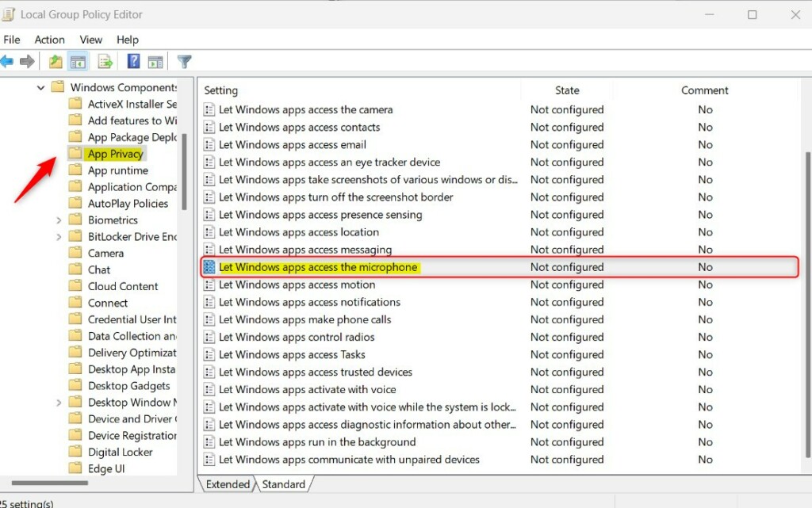This screenshot has width=812, height=508.
Task: Toggle the Show/Hide Console Tree icon
Action: (79, 62)
